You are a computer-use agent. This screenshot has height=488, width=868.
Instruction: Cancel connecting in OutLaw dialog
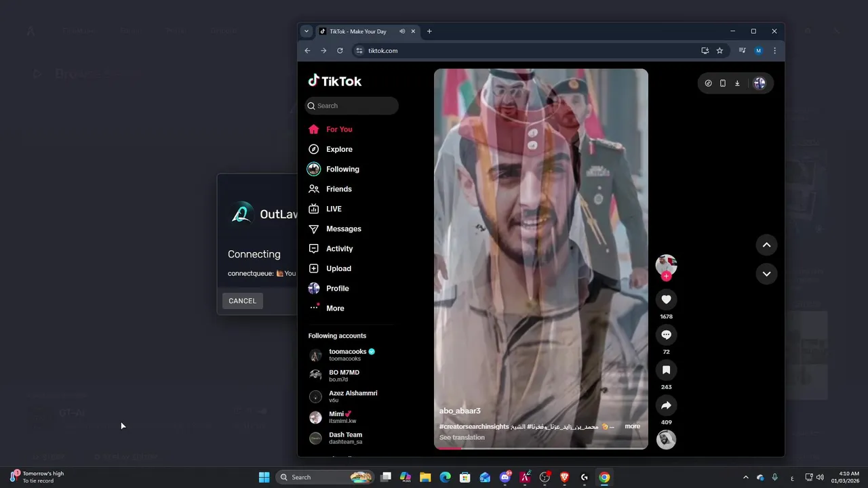click(242, 301)
